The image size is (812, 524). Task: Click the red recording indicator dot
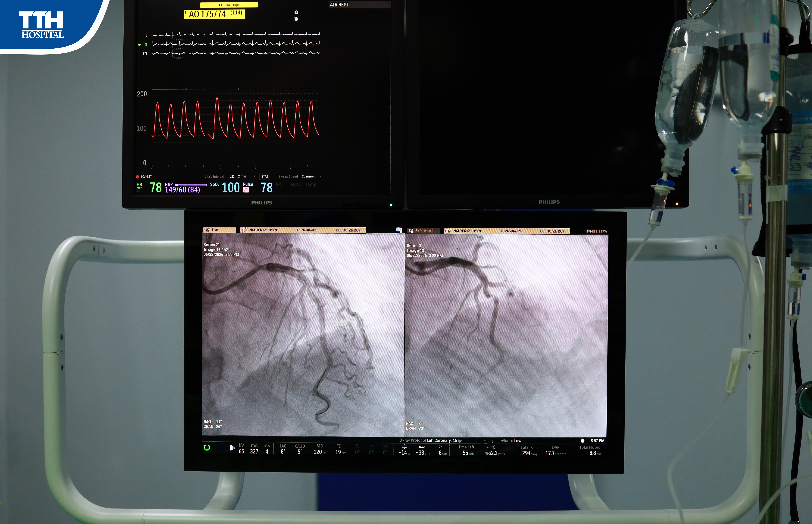pyautogui.click(x=137, y=177)
